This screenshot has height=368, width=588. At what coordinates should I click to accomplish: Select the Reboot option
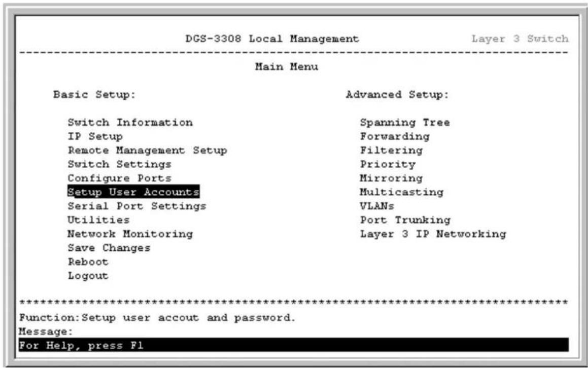pos(88,262)
